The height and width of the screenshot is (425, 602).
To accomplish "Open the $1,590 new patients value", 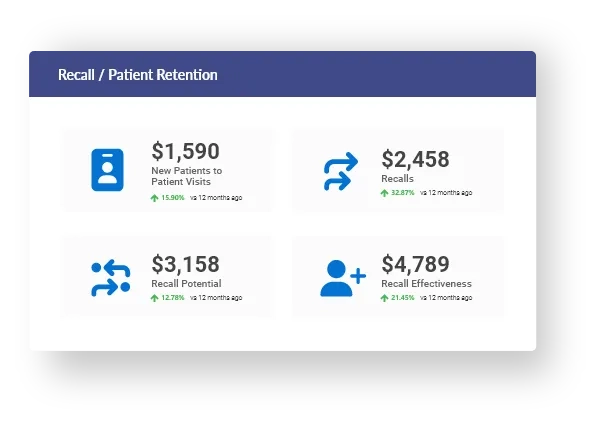I will [185, 151].
